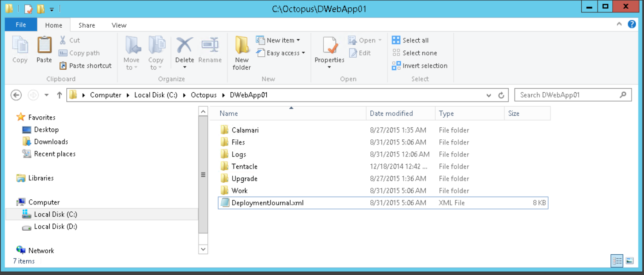Open the Calamari folder
The height and width of the screenshot is (275, 644).
point(245,130)
